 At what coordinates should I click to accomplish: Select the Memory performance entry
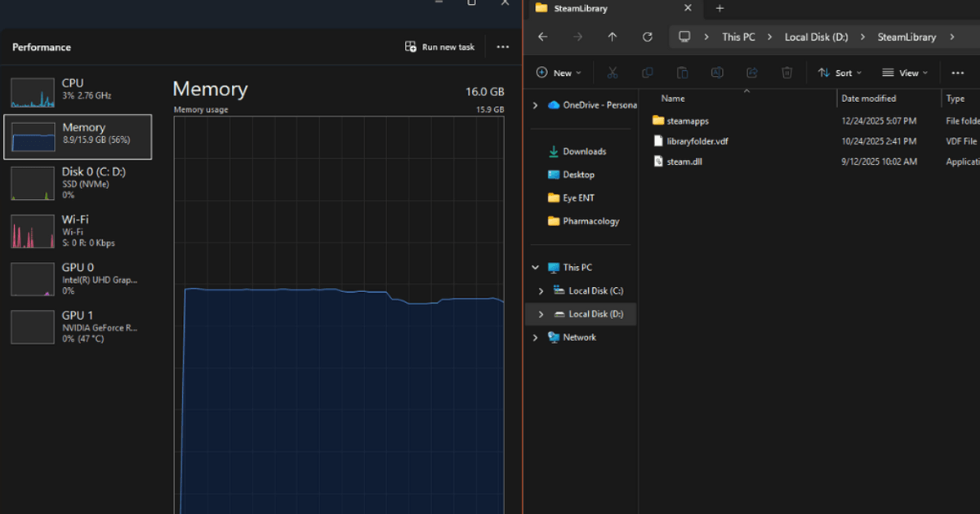[x=78, y=136]
